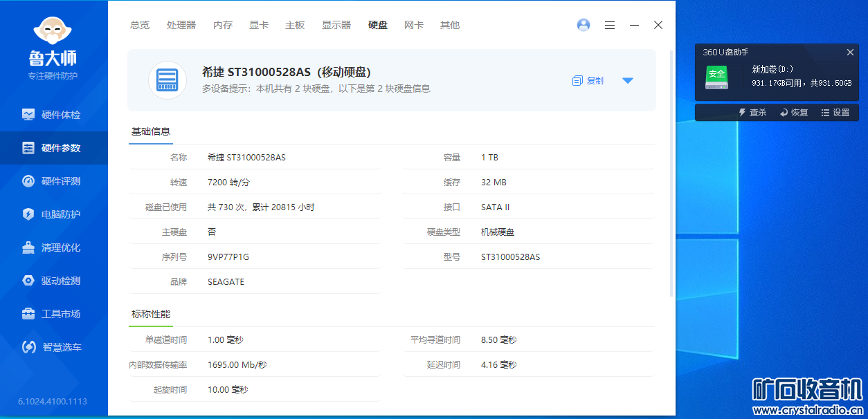Open 智慧选车 in the sidebar
The image size is (868, 419).
pos(54,347)
